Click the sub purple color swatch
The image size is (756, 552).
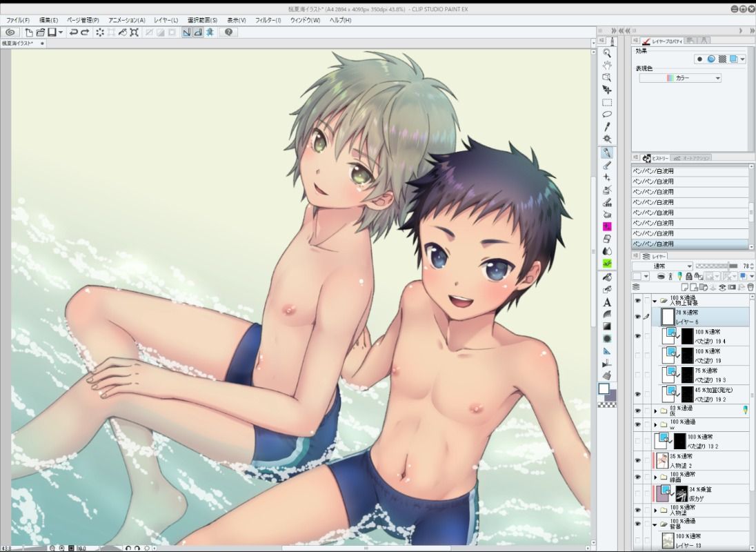click(x=611, y=396)
